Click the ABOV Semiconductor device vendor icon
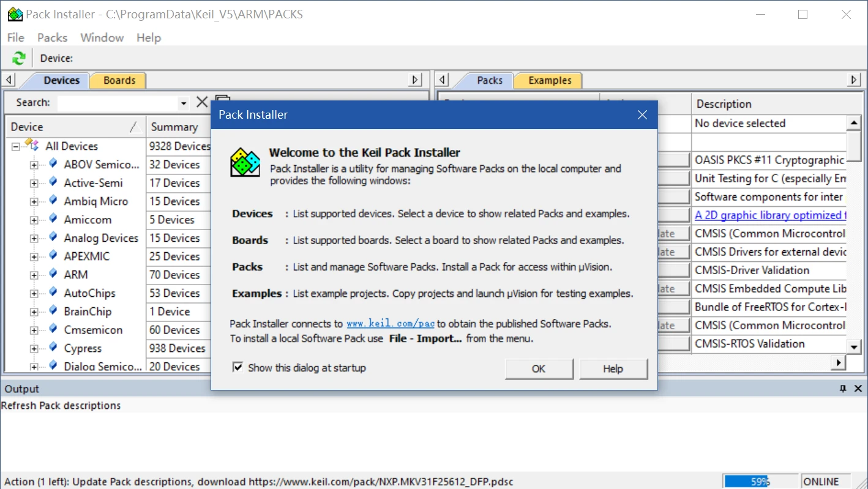This screenshot has width=868, height=489. (53, 164)
